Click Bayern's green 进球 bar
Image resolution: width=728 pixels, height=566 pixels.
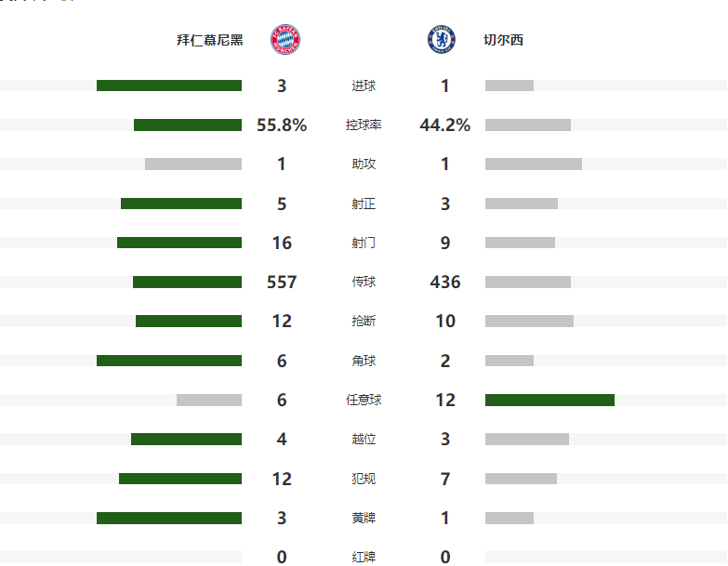[169, 86]
